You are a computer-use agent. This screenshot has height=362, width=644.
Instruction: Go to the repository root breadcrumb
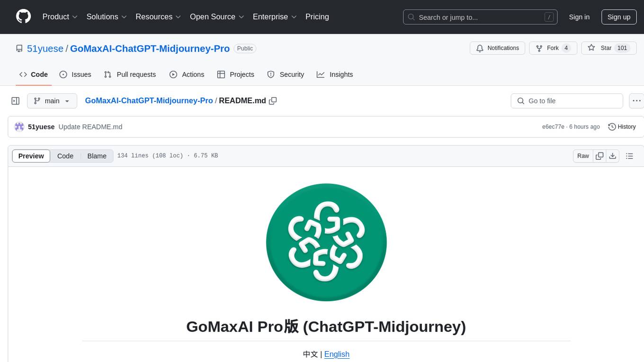(x=149, y=100)
